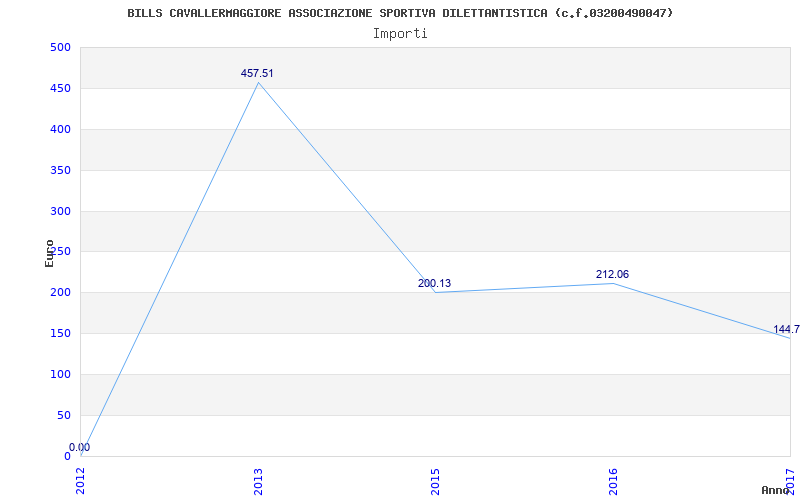Viewport: 800px width, 500px height.
Task: Select the 212.06 data label
Action: coord(612,274)
